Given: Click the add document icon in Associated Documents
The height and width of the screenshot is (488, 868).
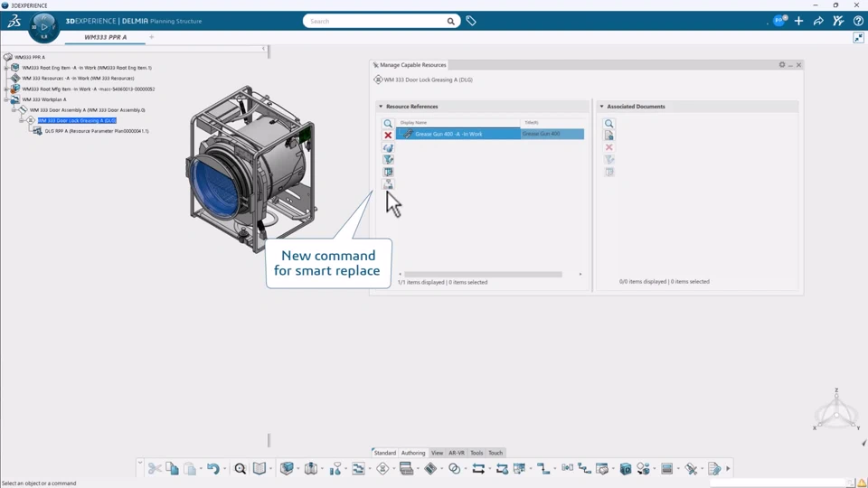Looking at the screenshot, I should pos(609,136).
